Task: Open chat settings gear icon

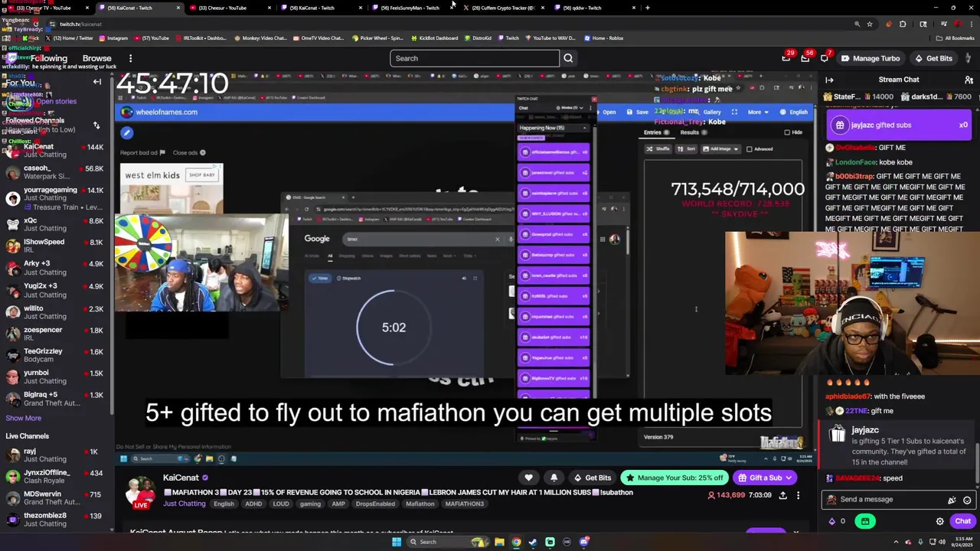Action: (940, 521)
